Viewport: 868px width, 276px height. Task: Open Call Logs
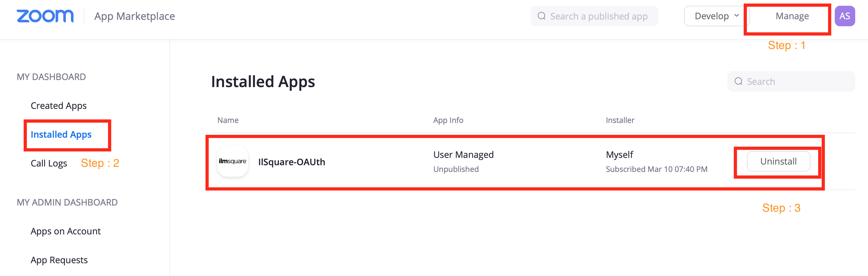(49, 163)
